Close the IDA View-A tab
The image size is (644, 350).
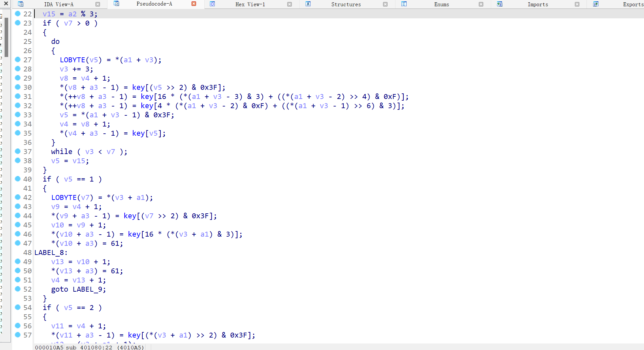click(x=98, y=4)
